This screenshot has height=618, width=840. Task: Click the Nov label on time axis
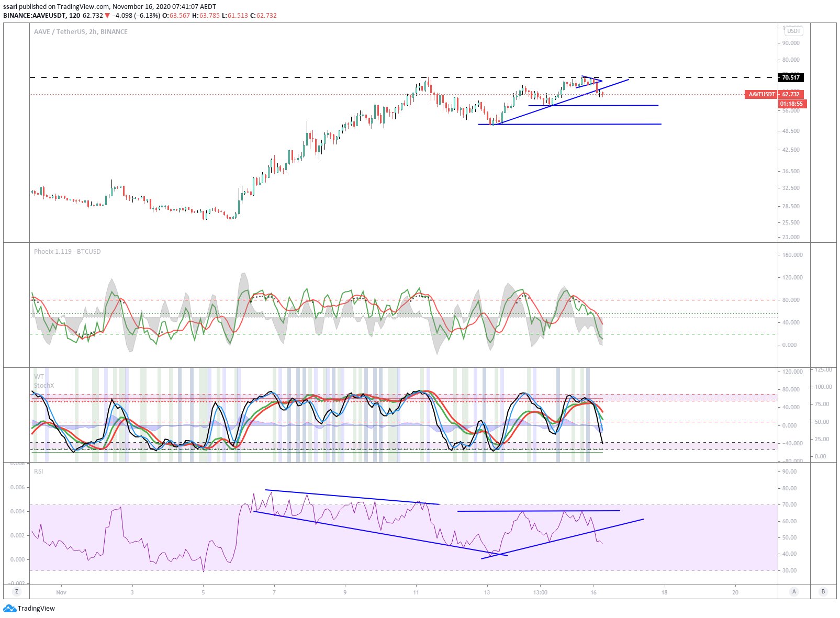[x=61, y=592]
